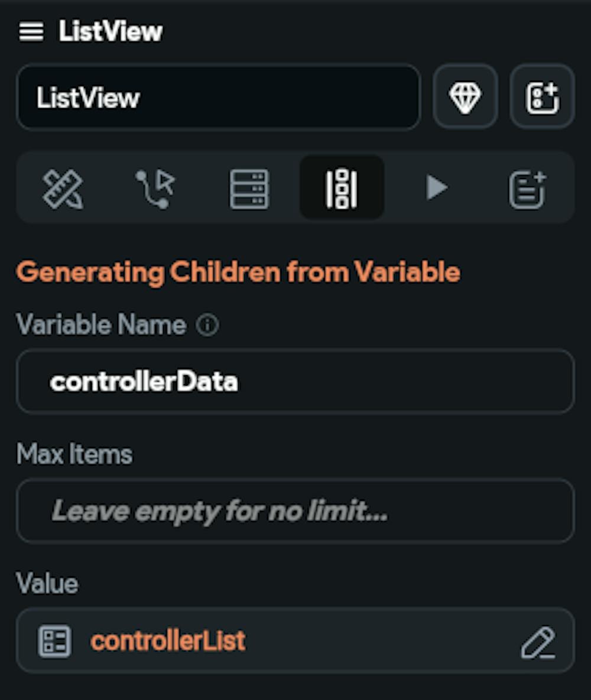The image size is (591, 700).
Task: Click the ListView widget name field
Action: coord(218,97)
